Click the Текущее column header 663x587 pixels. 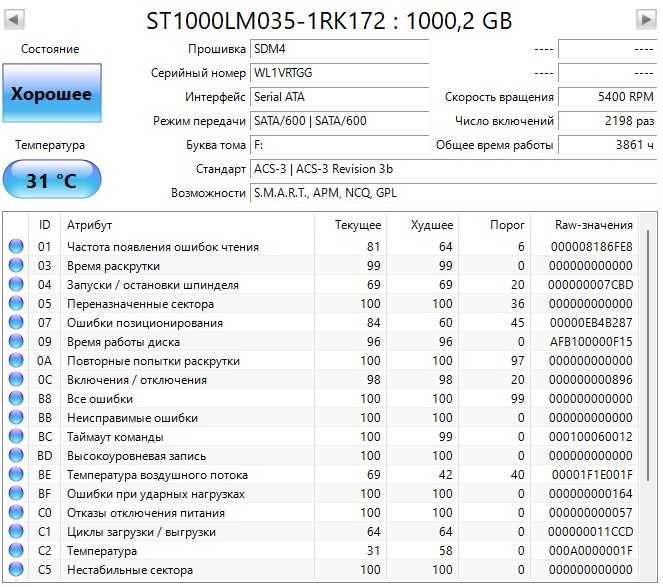click(x=351, y=225)
